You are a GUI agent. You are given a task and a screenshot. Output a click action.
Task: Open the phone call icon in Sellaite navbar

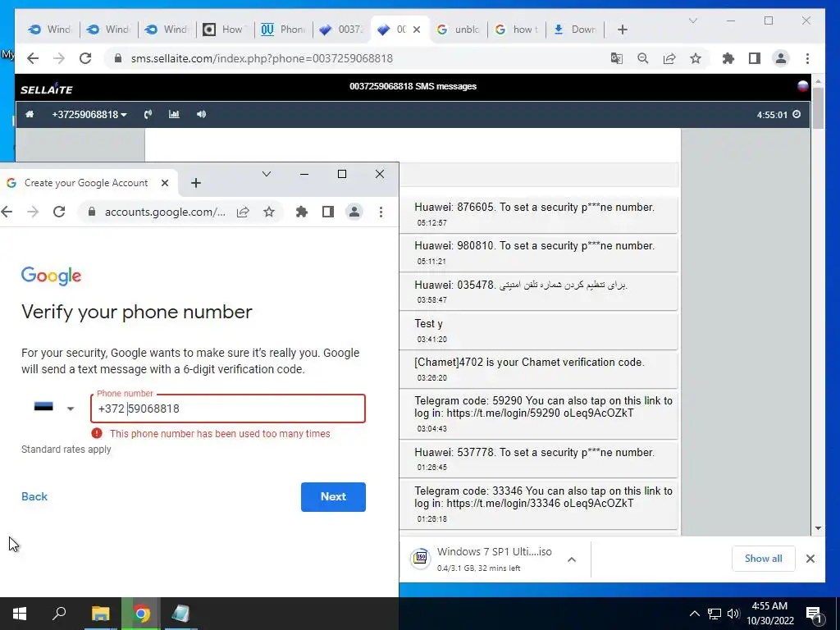[148, 114]
